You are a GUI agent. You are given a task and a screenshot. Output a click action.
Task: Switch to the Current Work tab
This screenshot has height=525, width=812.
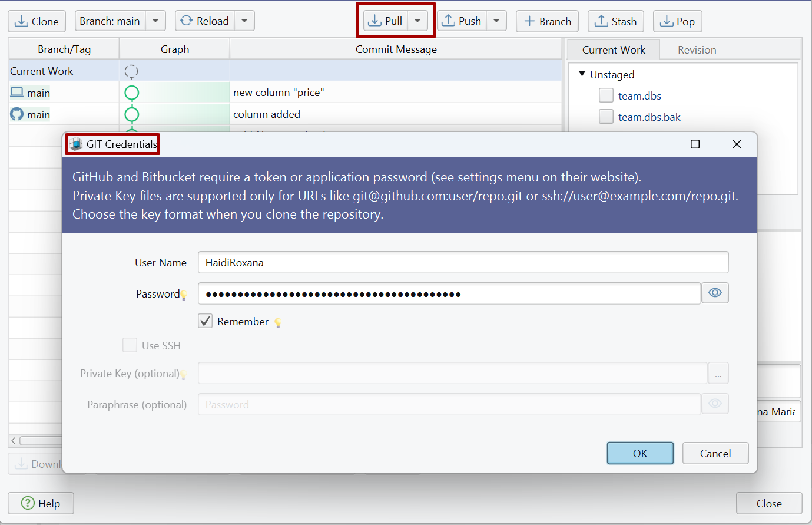point(614,50)
